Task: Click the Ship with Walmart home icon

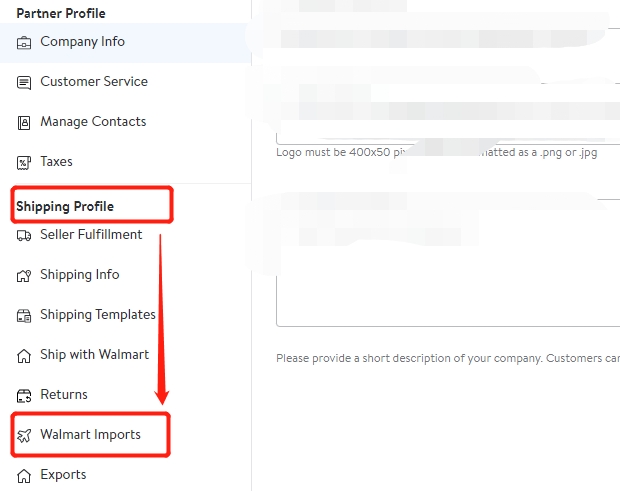Action: coord(24,355)
